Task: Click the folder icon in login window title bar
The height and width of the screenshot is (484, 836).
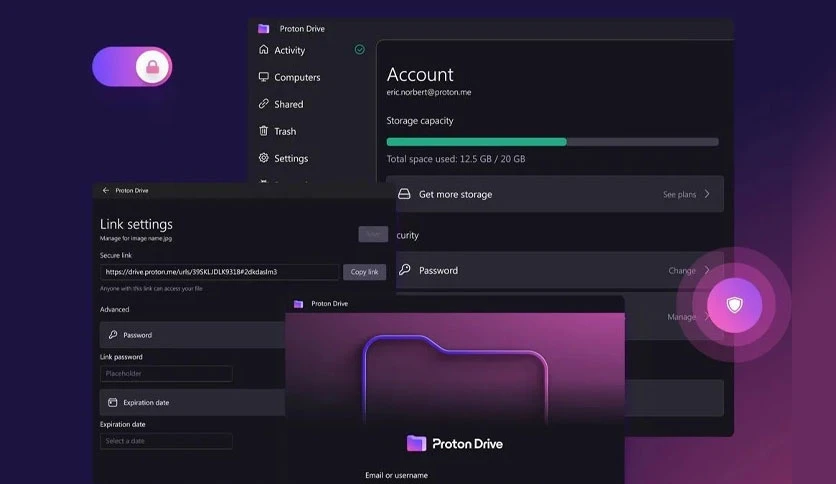Action: pos(299,304)
